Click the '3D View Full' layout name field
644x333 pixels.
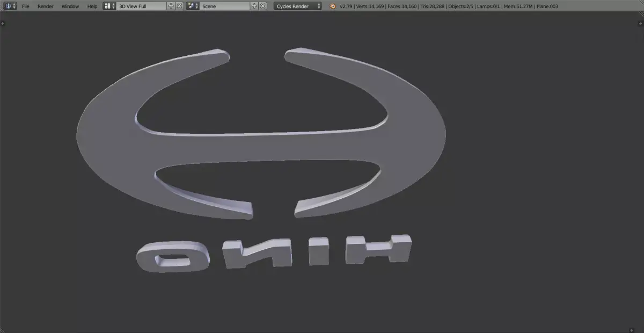pos(142,6)
